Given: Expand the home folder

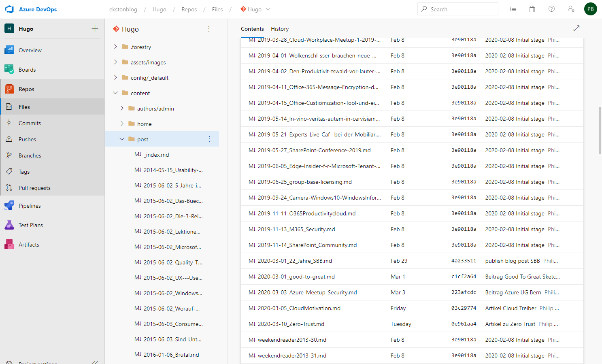Looking at the screenshot, I should pos(122,124).
